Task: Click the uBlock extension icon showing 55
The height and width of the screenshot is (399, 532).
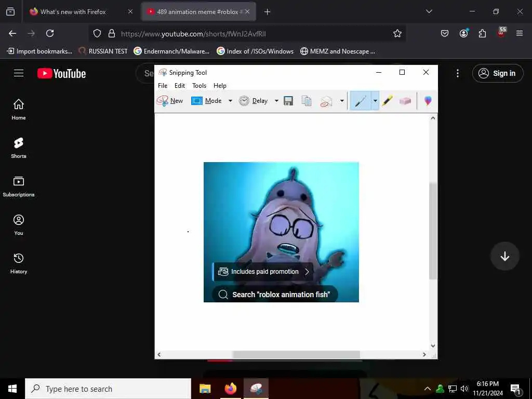Action: pos(501,32)
